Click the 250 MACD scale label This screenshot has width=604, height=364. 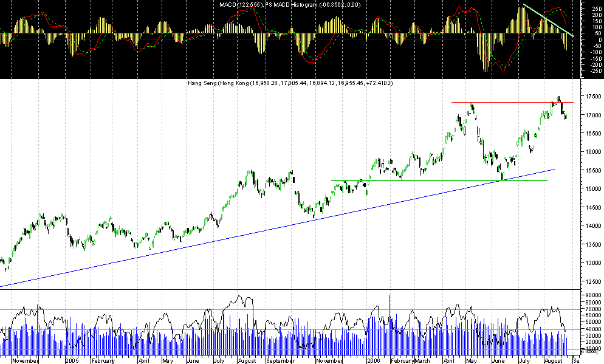[597, 9]
